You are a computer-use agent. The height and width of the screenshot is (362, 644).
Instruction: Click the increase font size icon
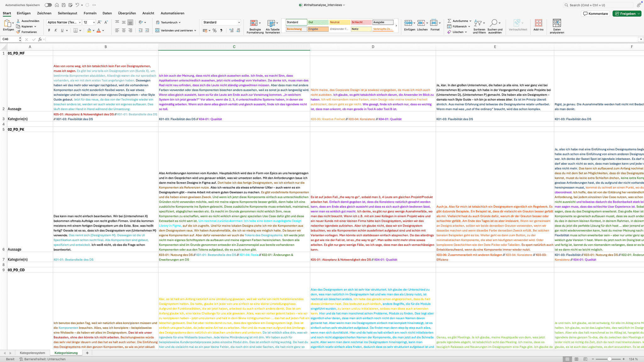(99, 22)
